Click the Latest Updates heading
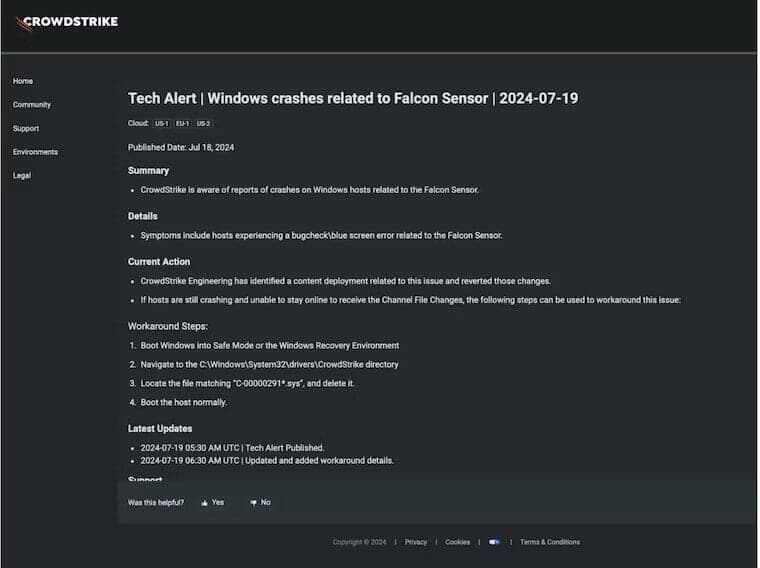 pyautogui.click(x=163, y=429)
